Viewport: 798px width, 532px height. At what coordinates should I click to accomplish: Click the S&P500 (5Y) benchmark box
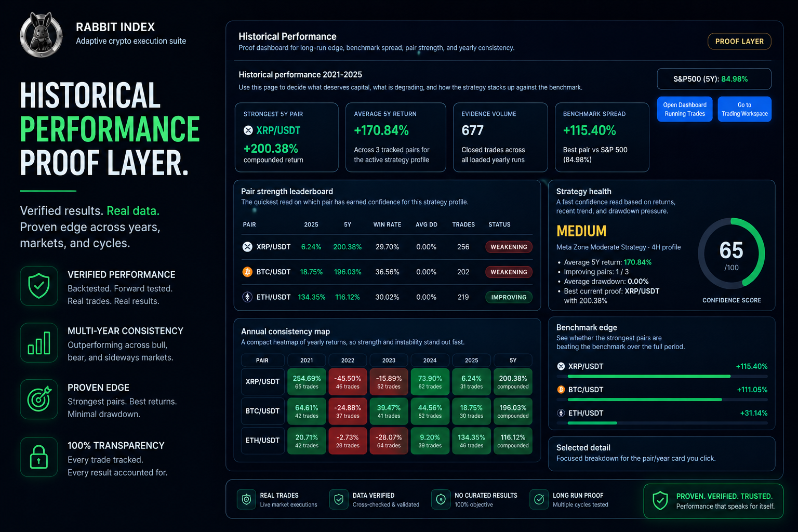point(714,79)
